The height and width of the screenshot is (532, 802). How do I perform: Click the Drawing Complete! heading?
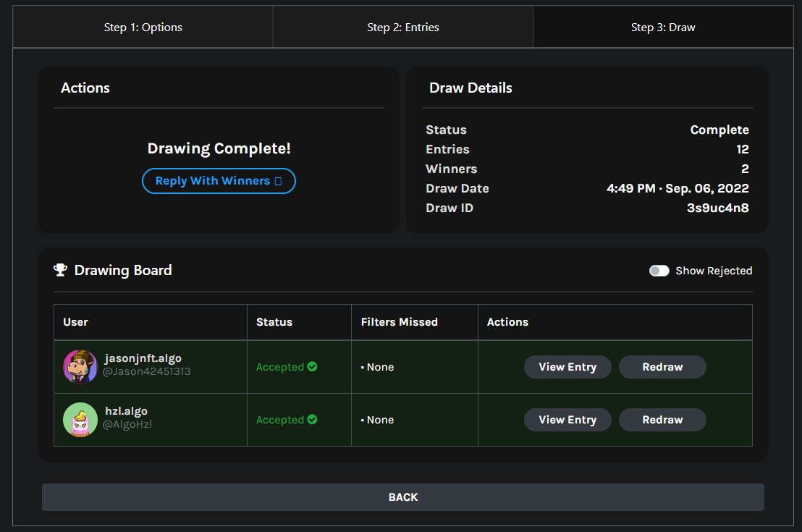tap(219, 148)
